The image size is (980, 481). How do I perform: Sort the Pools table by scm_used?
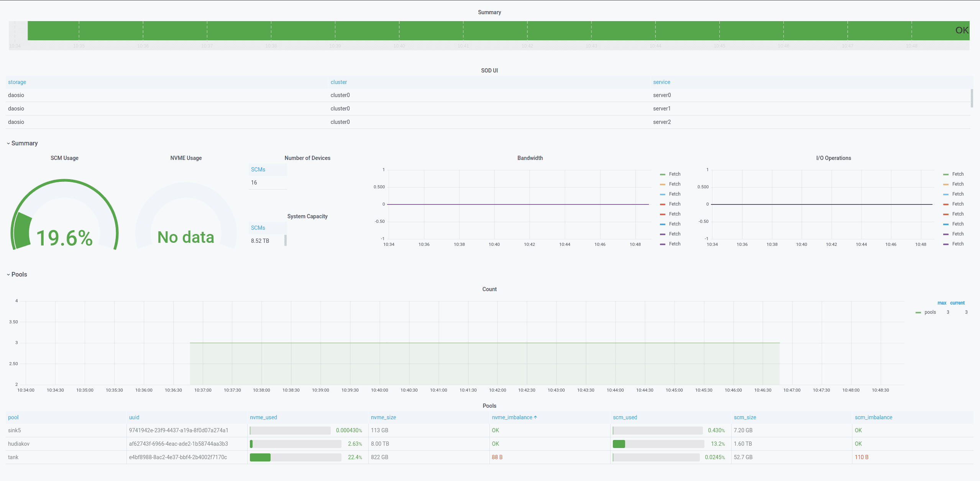625,417
